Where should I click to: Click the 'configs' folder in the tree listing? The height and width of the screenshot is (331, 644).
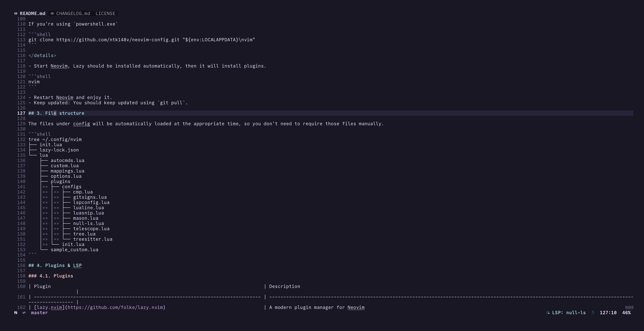pyautogui.click(x=71, y=187)
